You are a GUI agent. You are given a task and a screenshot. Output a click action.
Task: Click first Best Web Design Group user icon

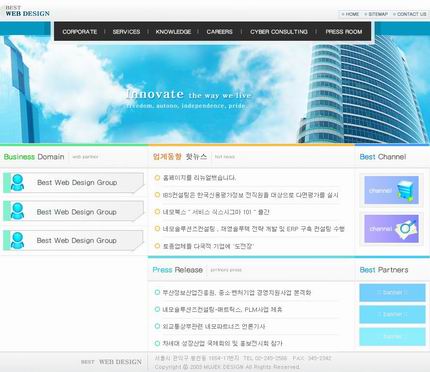pyautogui.click(x=17, y=183)
